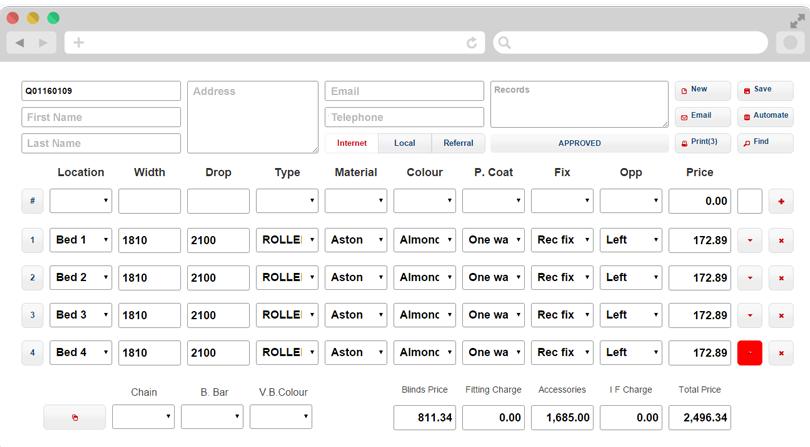Click the hash number button in blank row
This screenshot has width=810, height=447.
click(x=32, y=201)
